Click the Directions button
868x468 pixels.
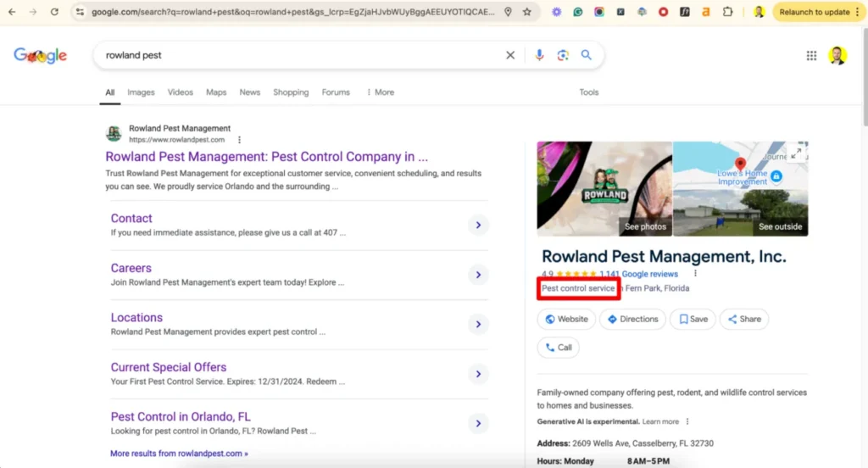point(632,320)
